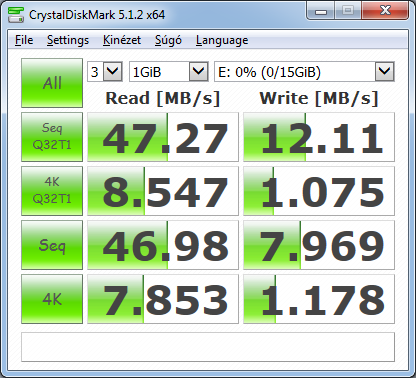Open the File menu

(24, 40)
